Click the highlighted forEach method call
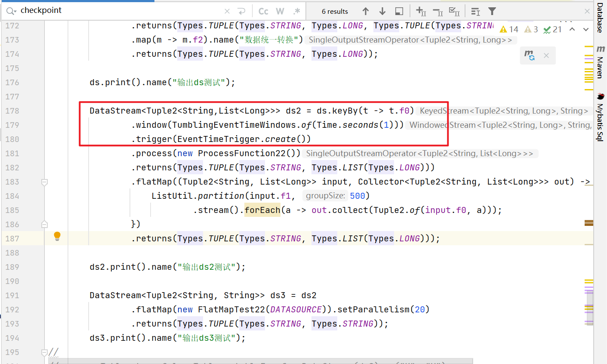 pyautogui.click(x=262, y=210)
